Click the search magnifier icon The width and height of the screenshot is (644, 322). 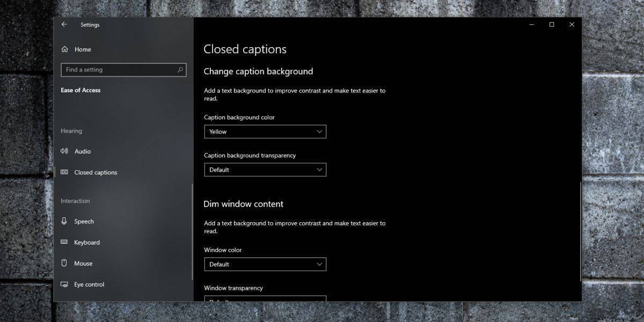pos(180,70)
